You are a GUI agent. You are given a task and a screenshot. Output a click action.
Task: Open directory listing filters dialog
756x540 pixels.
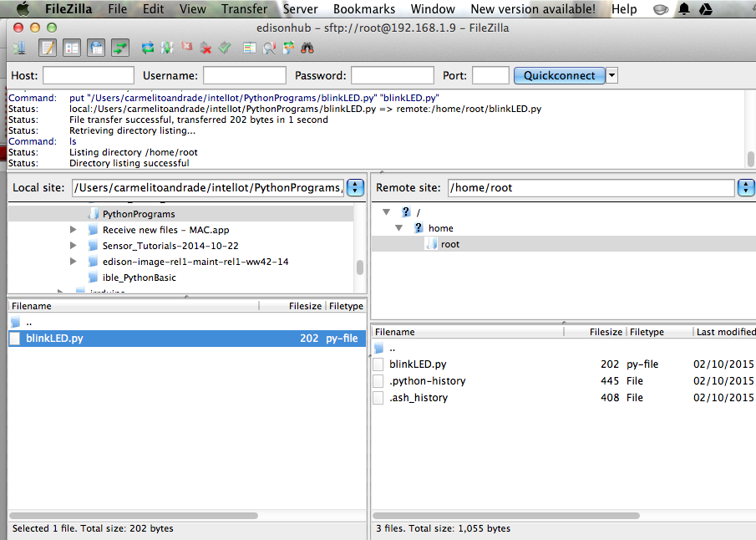click(249, 48)
